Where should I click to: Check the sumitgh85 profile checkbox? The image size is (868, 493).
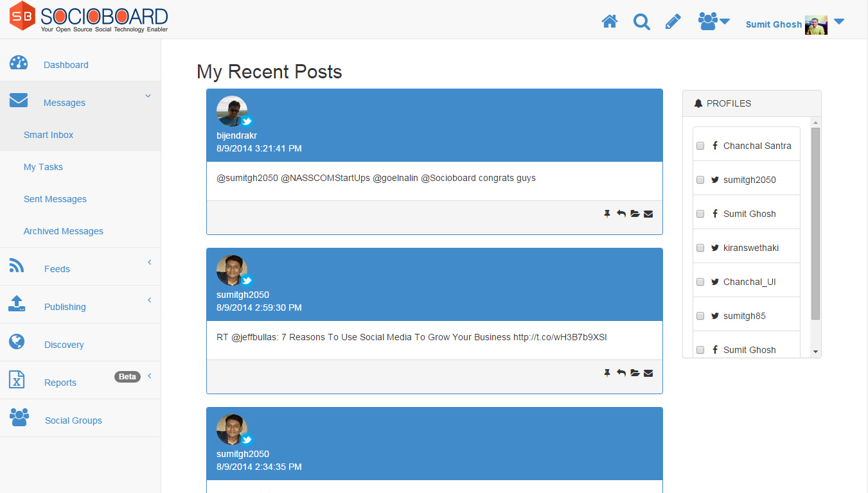coord(700,316)
